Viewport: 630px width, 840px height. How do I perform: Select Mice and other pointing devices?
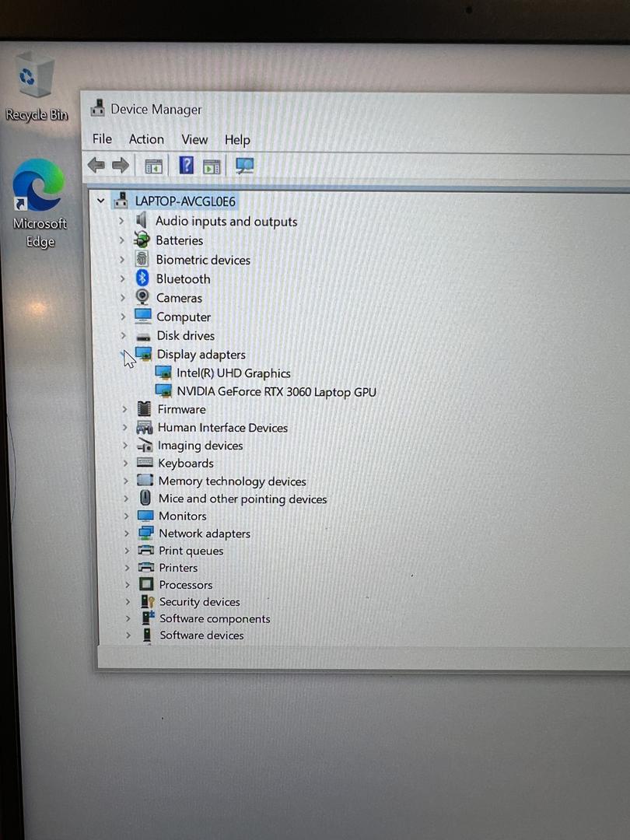pos(243,499)
